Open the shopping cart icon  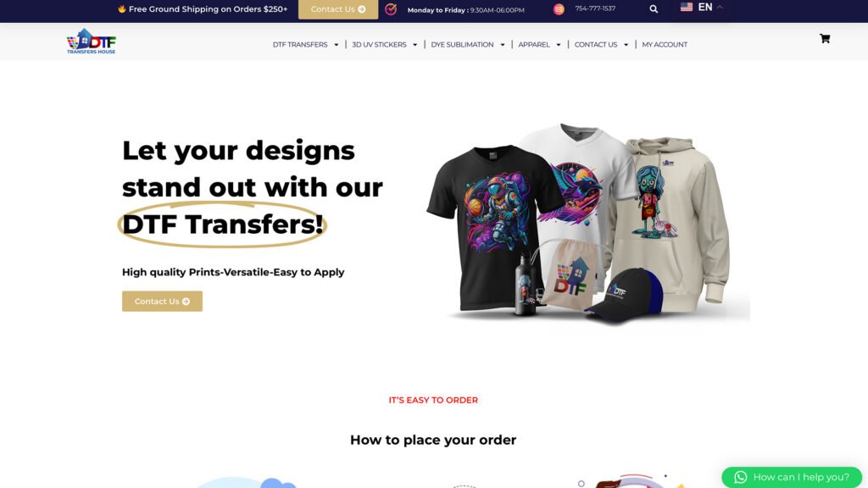tap(825, 38)
